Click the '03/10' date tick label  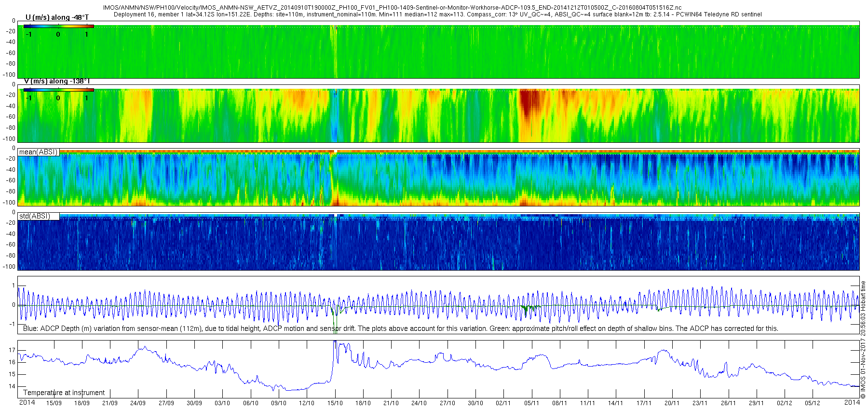click(222, 403)
